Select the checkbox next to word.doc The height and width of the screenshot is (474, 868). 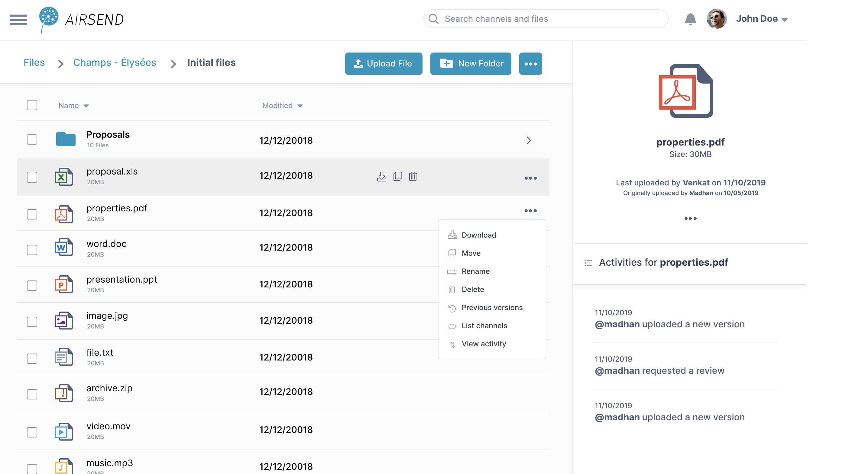point(32,250)
